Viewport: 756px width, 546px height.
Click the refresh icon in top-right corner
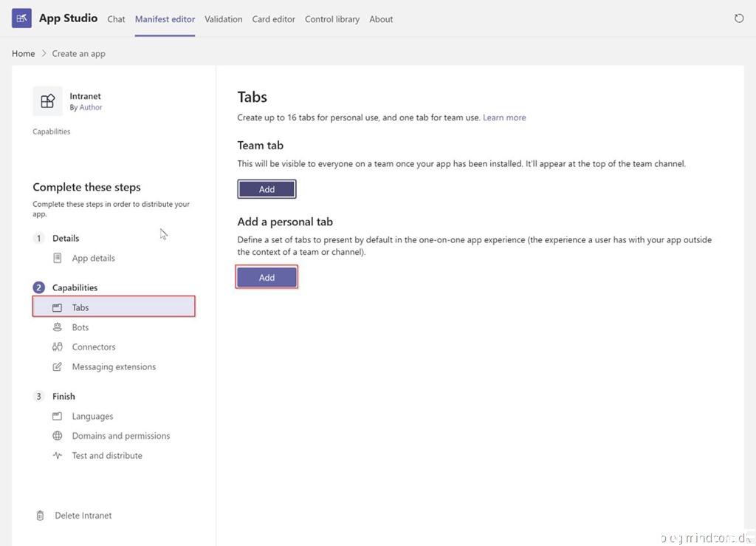(739, 18)
